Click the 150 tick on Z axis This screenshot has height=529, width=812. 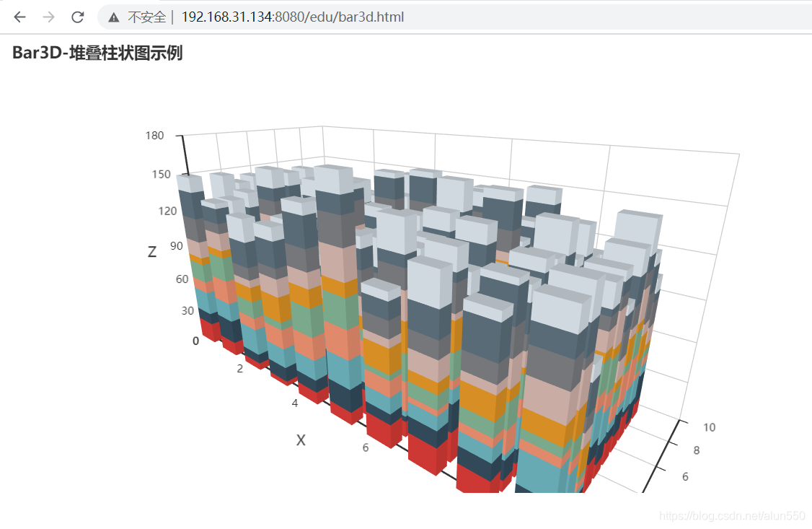click(x=161, y=174)
